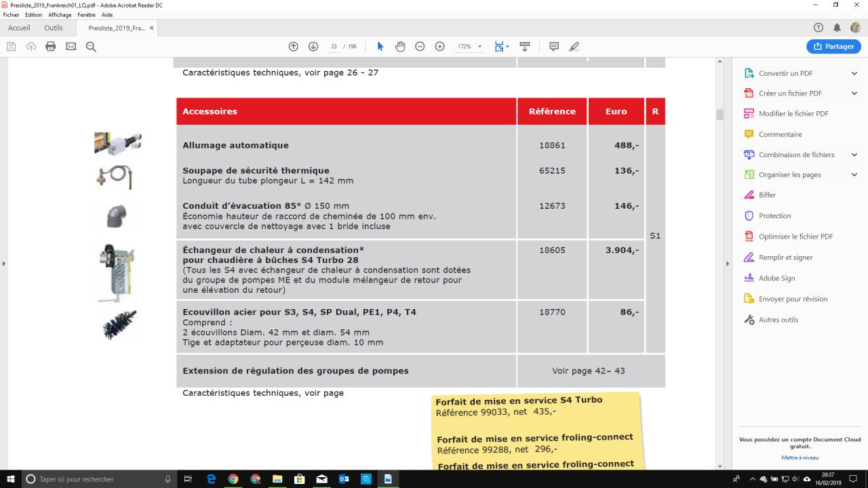Zoom in with plus button
Screen dimensions: 868x488
[439, 47]
